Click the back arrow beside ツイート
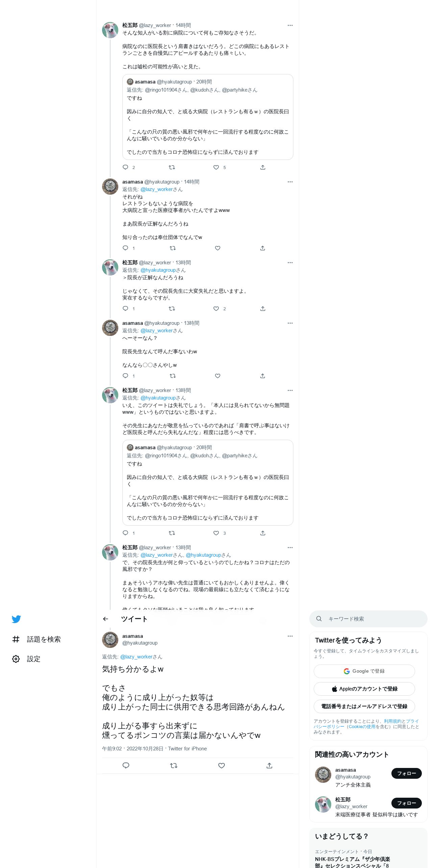This screenshot has height=868, width=434. (105, 619)
